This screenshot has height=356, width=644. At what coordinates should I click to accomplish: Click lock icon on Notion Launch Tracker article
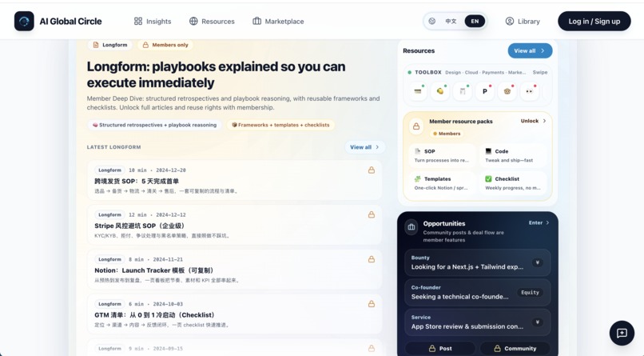point(372,259)
